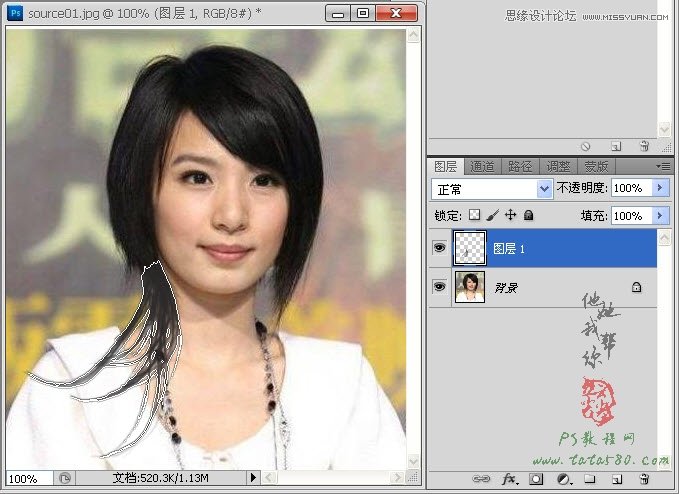Open the 不透明度 slider arrow
The width and height of the screenshot is (679, 494).
[660, 188]
